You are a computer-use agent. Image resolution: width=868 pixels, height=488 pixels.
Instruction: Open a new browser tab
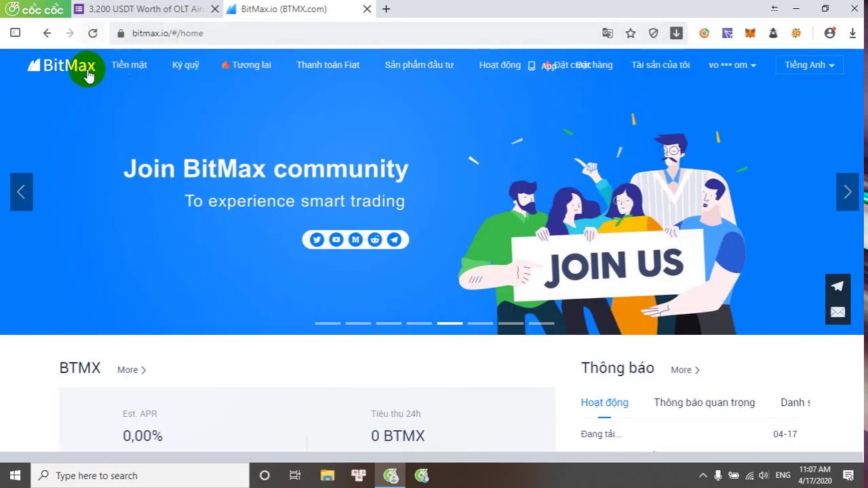coord(386,9)
